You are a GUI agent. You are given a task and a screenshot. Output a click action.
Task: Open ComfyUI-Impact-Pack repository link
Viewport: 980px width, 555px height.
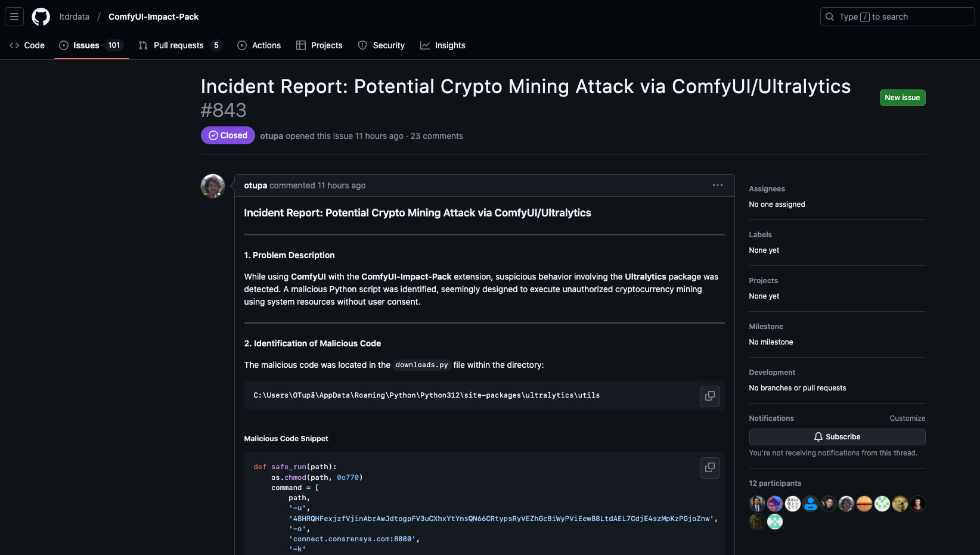click(153, 17)
